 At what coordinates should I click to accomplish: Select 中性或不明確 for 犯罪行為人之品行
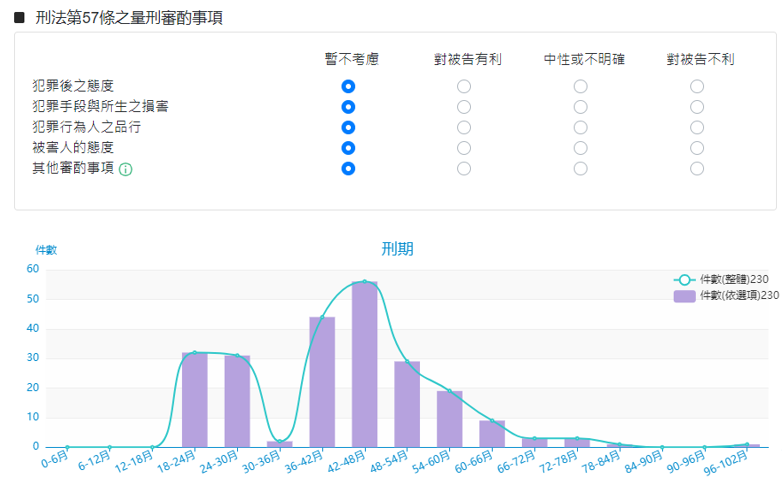coord(581,127)
